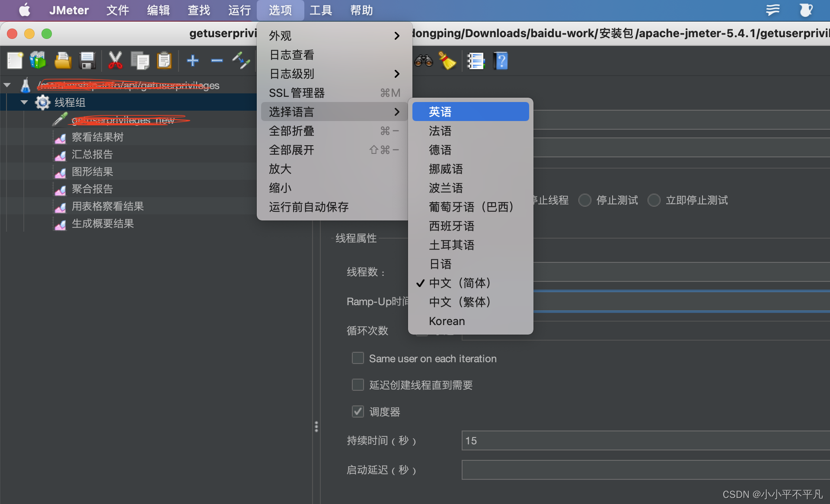Click the Copy icon in toolbar

point(140,61)
